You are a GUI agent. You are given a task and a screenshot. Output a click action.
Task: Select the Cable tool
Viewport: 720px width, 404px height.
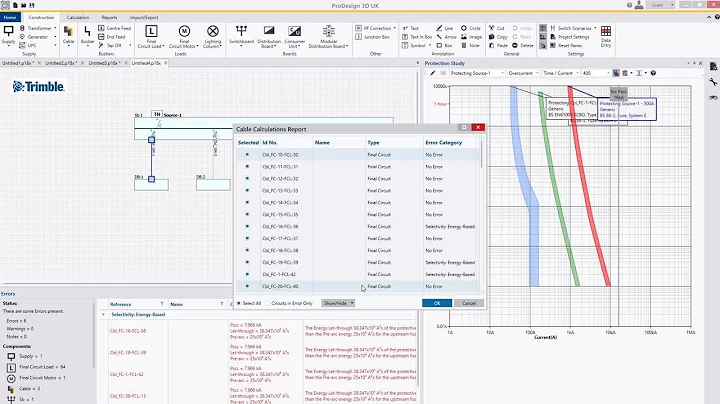(68, 35)
